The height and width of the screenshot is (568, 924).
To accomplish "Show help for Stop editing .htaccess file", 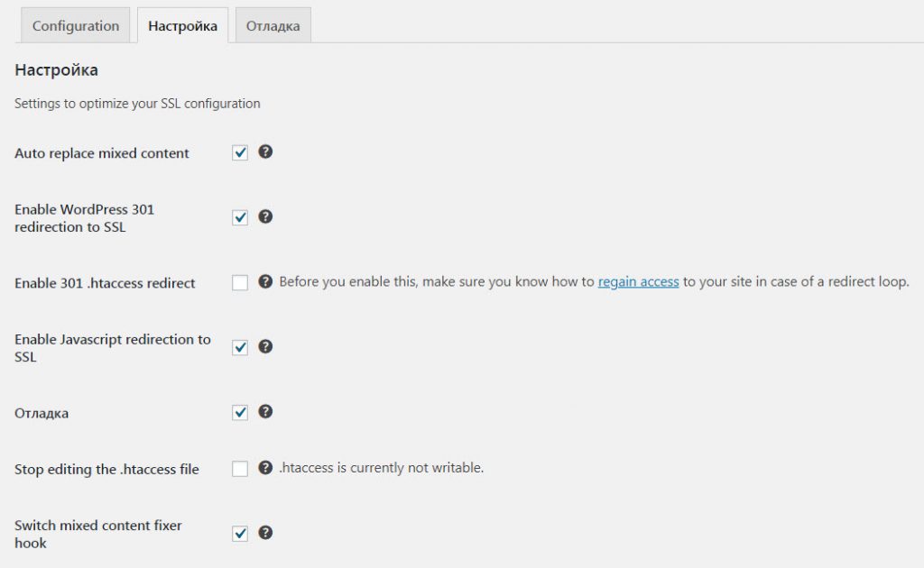I will [265, 468].
